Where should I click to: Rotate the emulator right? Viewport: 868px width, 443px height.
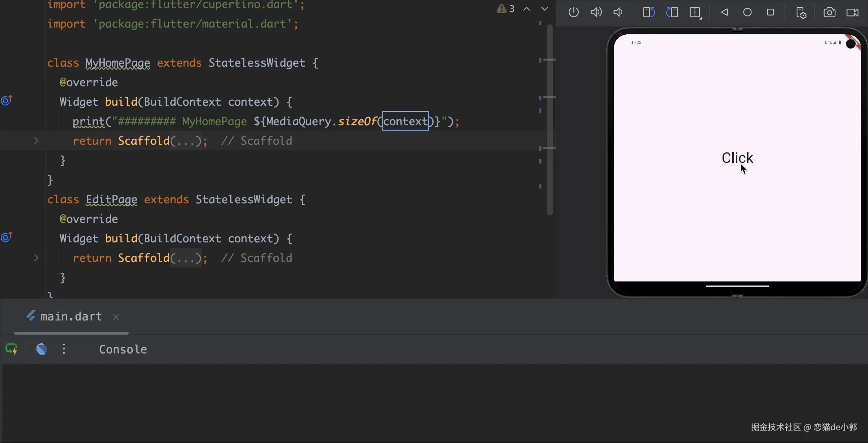tap(672, 12)
